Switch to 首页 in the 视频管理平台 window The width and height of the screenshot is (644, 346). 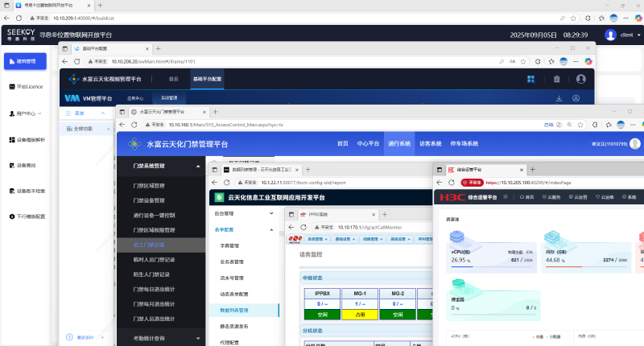tap(174, 79)
